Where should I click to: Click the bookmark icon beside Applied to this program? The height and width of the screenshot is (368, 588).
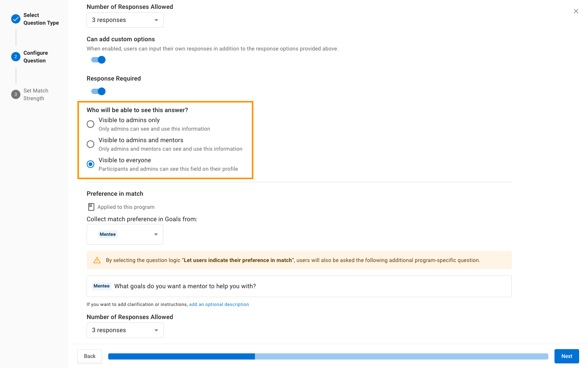[91, 207]
